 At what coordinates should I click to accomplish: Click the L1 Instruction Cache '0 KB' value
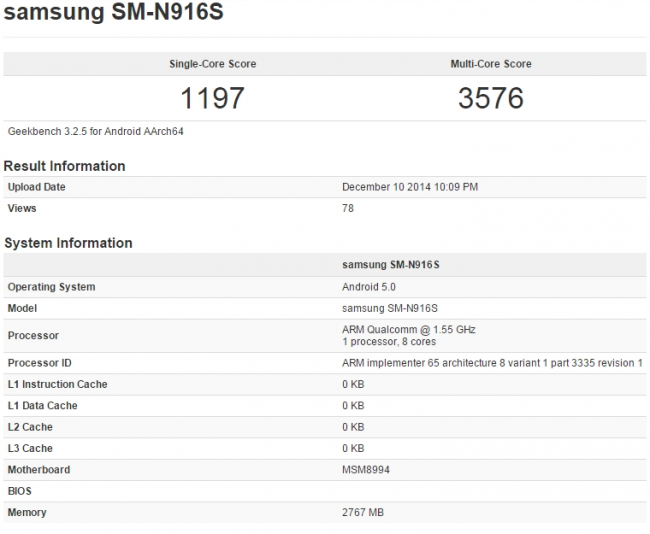[353, 384]
